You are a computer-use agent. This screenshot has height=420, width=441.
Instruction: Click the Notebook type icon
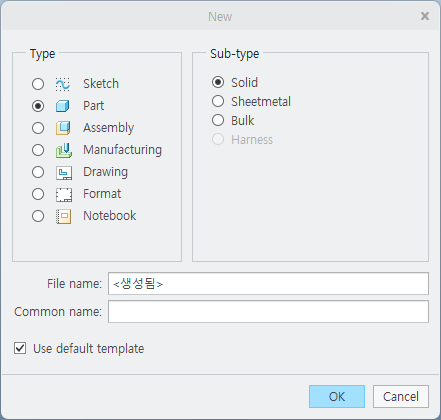[64, 216]
